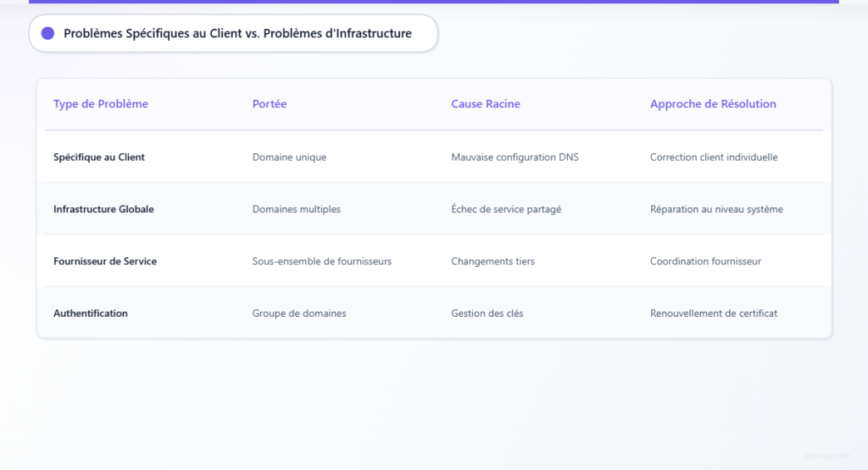Click the 'Fournisseur de Service' row label
The width and height of the screenshot is (868, 470).
tap(105, 261)
